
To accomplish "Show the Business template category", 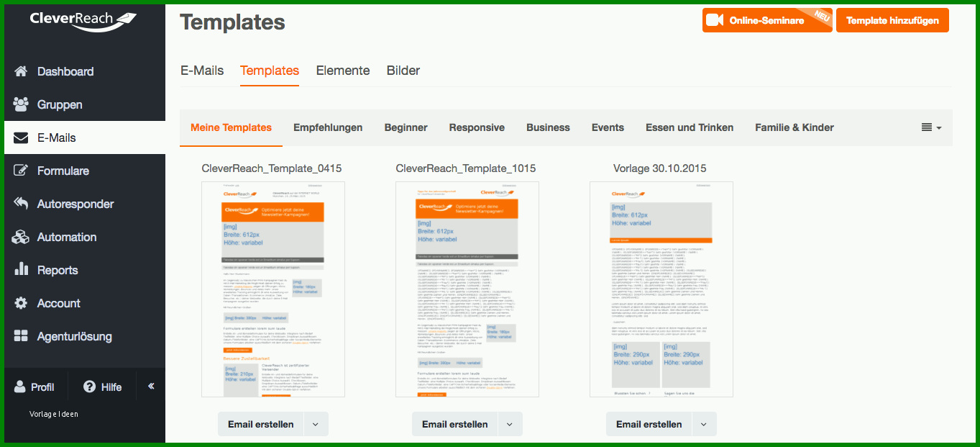I will click(x=548, y=127).
